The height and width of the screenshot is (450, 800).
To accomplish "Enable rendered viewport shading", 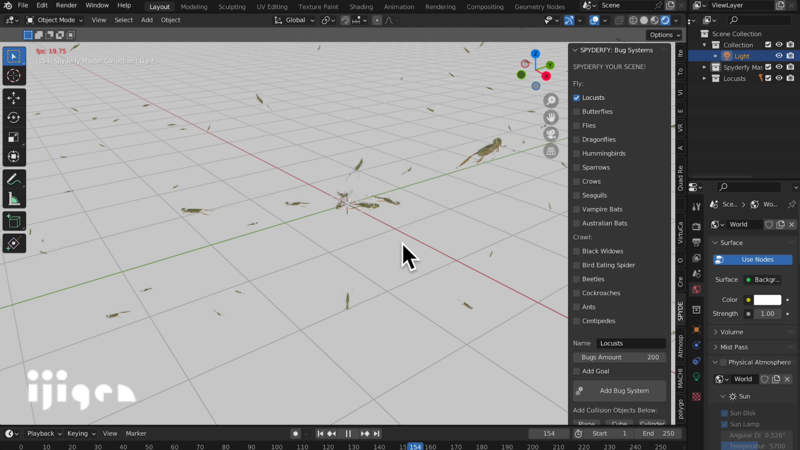I will coord(665,20).
